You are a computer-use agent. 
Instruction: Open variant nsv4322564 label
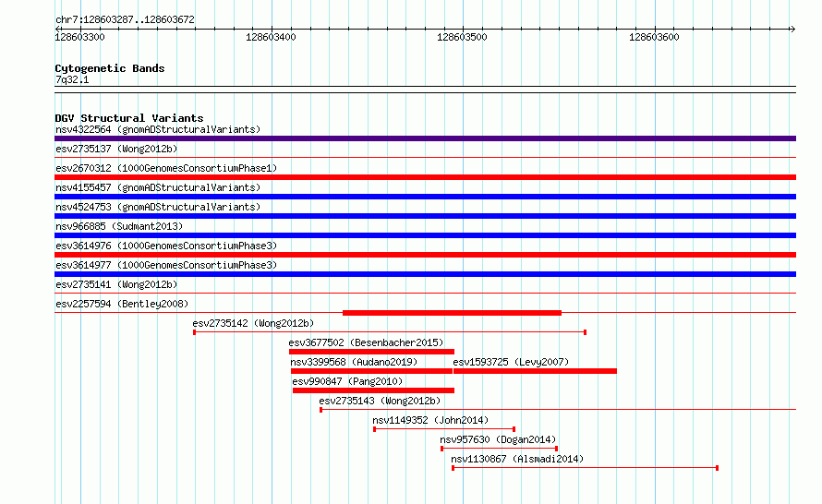tap(158, 129)
